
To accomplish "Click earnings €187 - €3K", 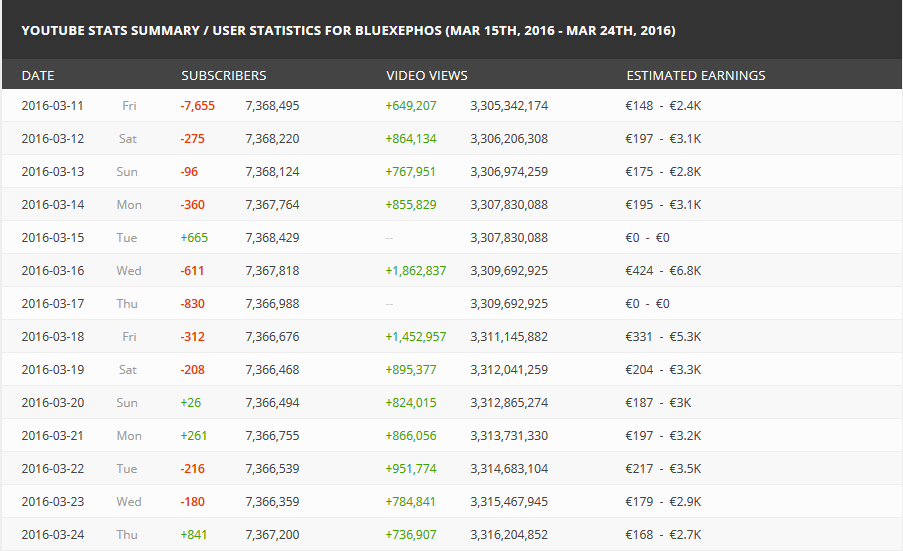I will pos(658,403).
